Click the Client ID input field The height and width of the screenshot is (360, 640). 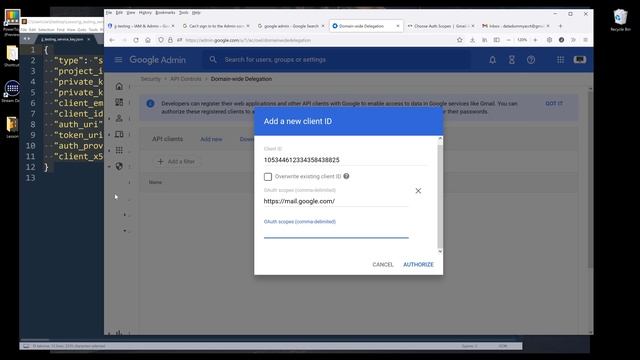pyautogui.click(x=344, y=160)
